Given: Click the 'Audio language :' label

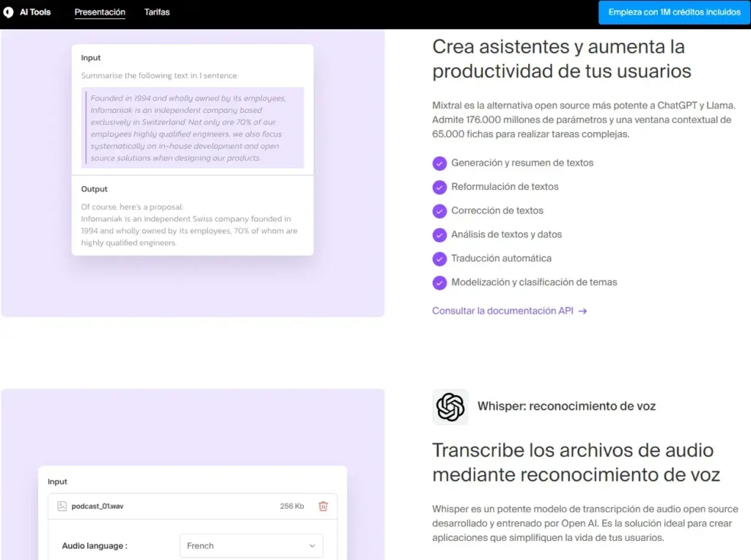Looking at the screenshot, I should pyautogui.click(x=95, y=545).
